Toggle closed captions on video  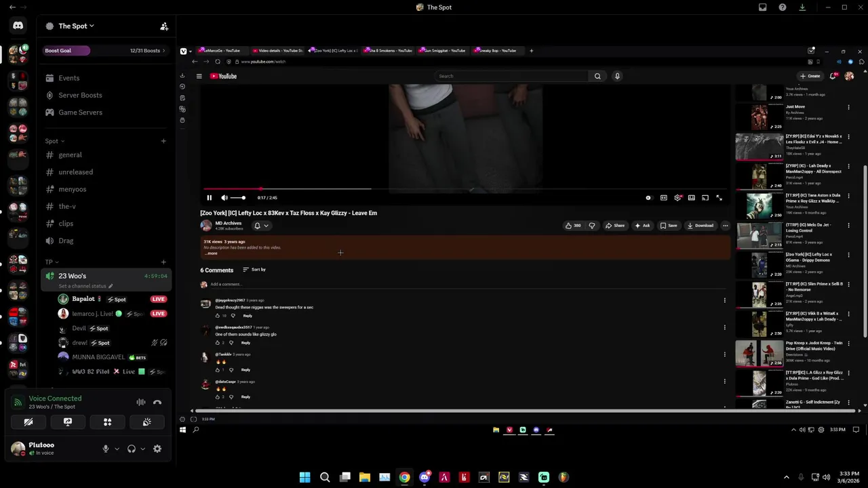[x=664, y=198]
